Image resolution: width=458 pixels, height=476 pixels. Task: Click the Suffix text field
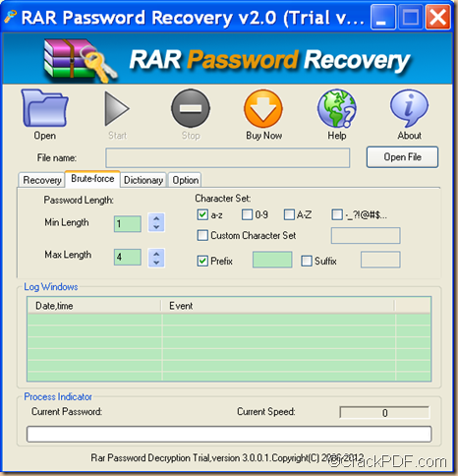[x=380, y=260]
